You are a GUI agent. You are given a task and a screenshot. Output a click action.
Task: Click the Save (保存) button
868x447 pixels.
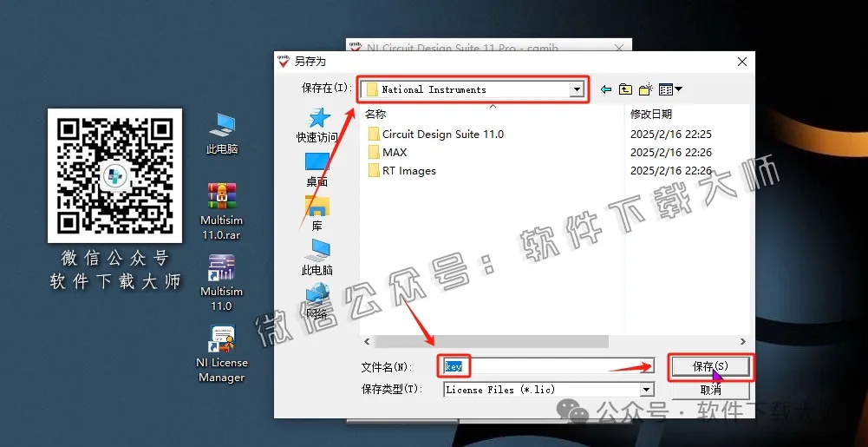click(x=710, y=366)
